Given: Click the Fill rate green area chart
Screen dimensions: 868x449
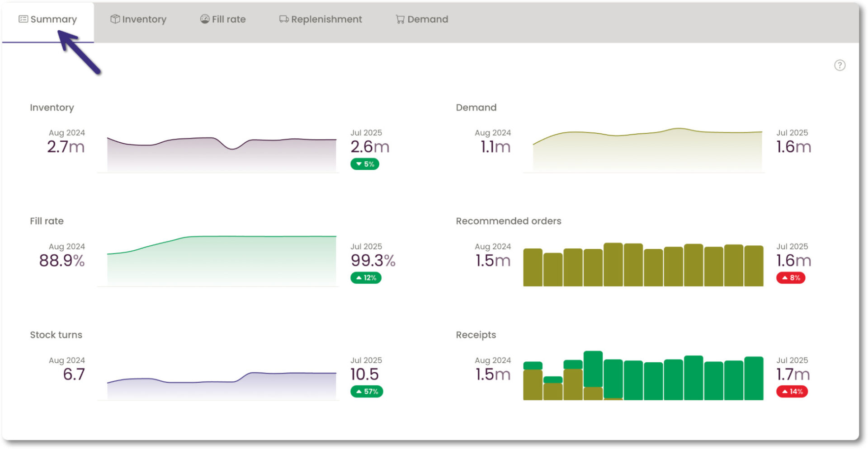Looking at the screenshot, I should coord(222,261).
